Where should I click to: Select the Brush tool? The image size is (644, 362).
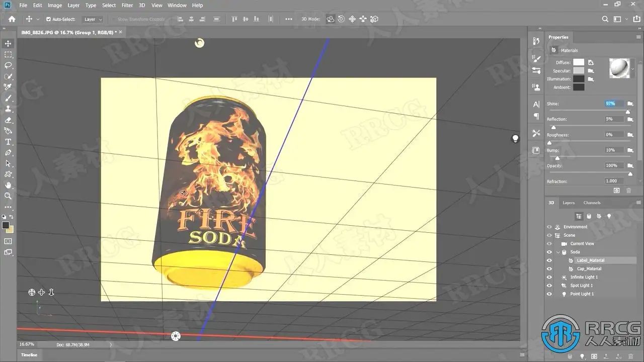click(8, 98)
